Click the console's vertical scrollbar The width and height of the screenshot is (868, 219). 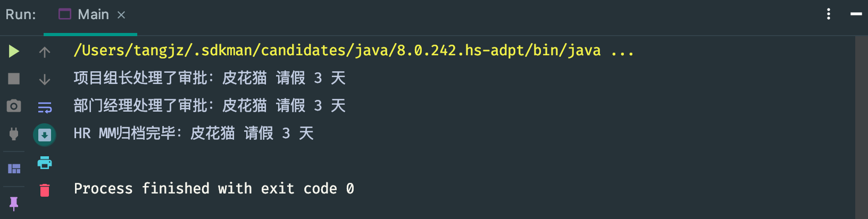pos(861,127)
